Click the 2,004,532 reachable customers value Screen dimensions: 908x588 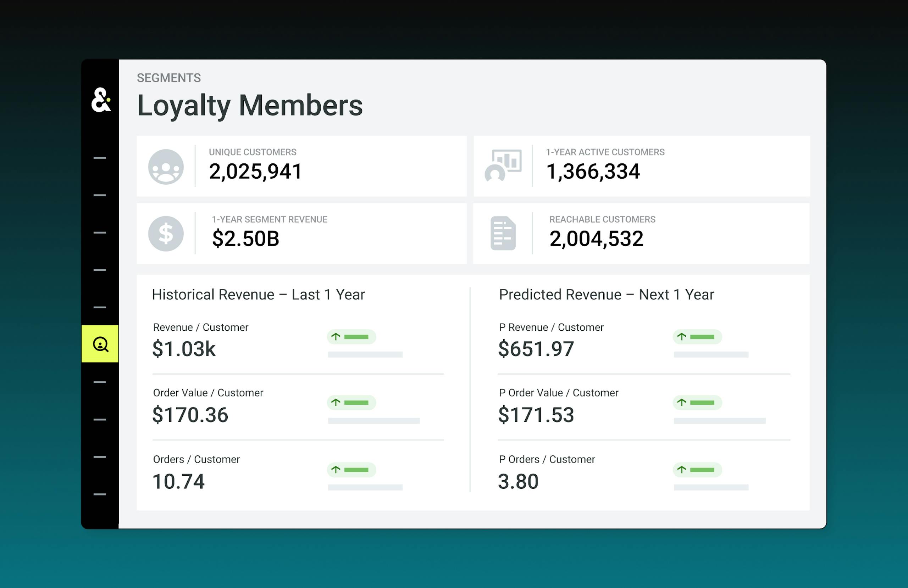point(596,239)
